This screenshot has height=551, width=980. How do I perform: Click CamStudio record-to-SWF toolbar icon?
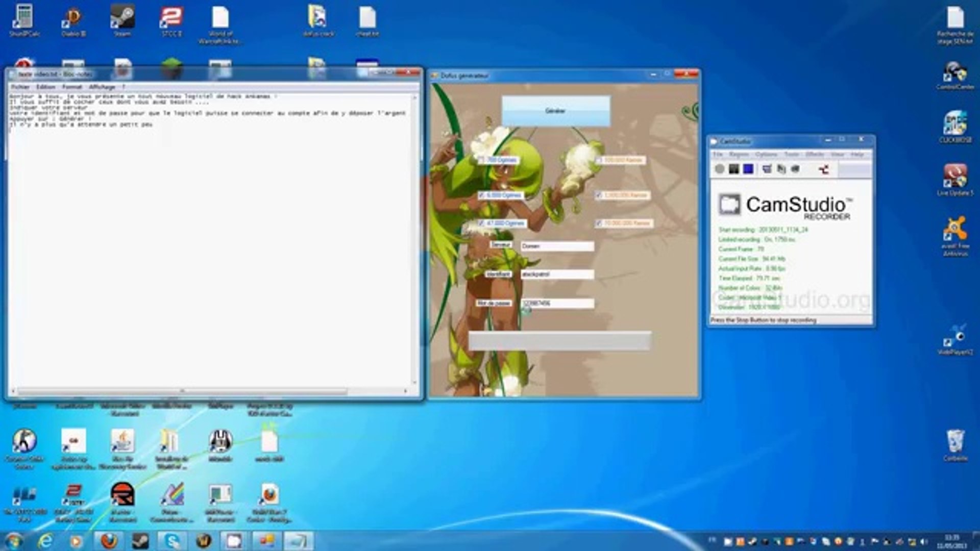[x=795, y=169]
